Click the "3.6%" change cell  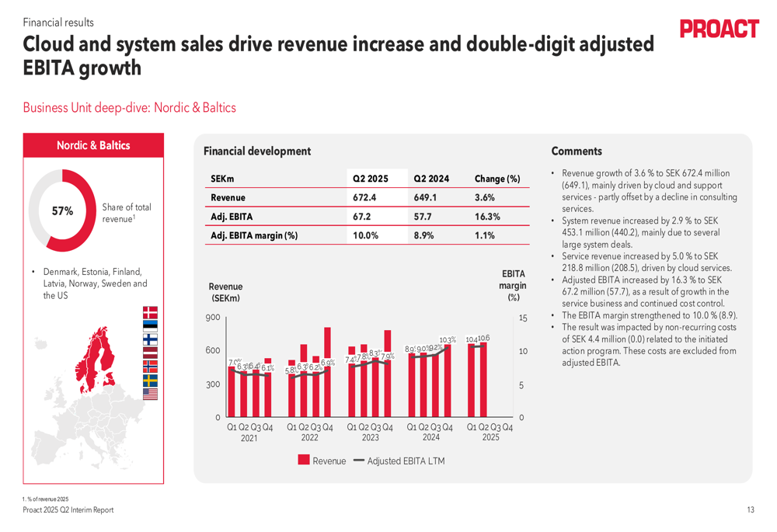pyautogui.click(x=485, y=197)
